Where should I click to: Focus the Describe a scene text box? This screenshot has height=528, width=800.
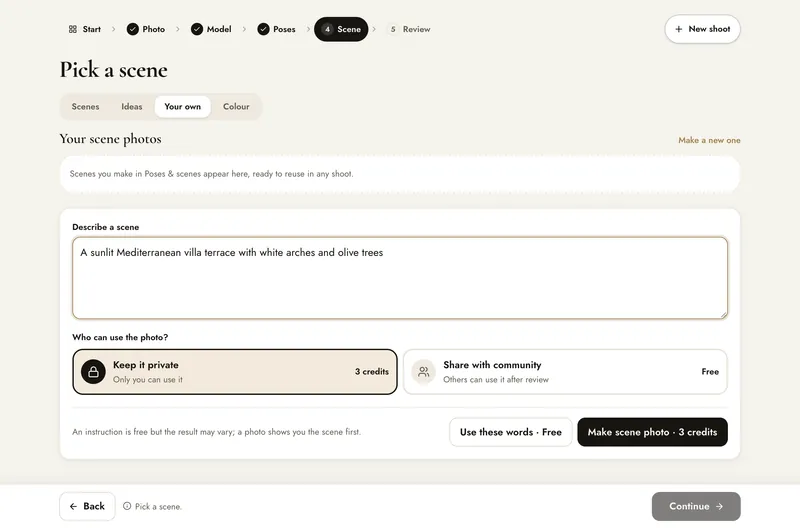point(400,278)
